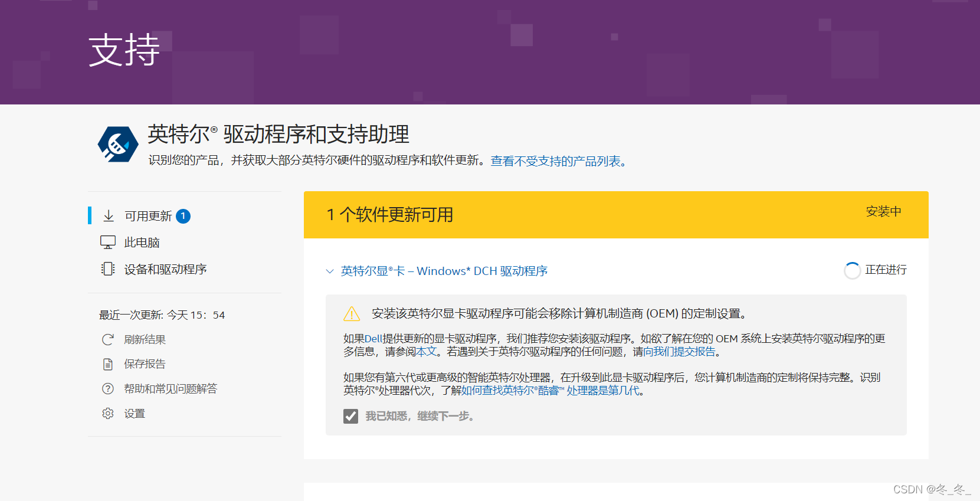Click the 最近一次更新: 今天 15:54 text
The image size is (980, 501).
[162, 315]
